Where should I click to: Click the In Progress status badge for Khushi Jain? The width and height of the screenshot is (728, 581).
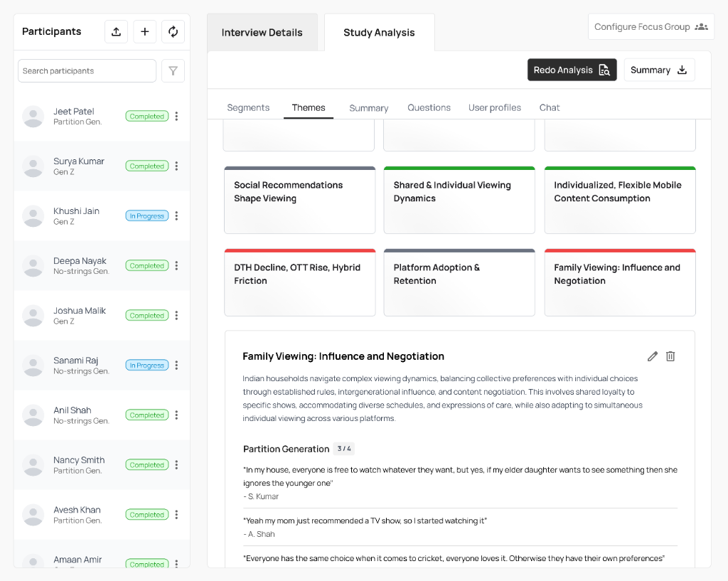click(146, 215)
